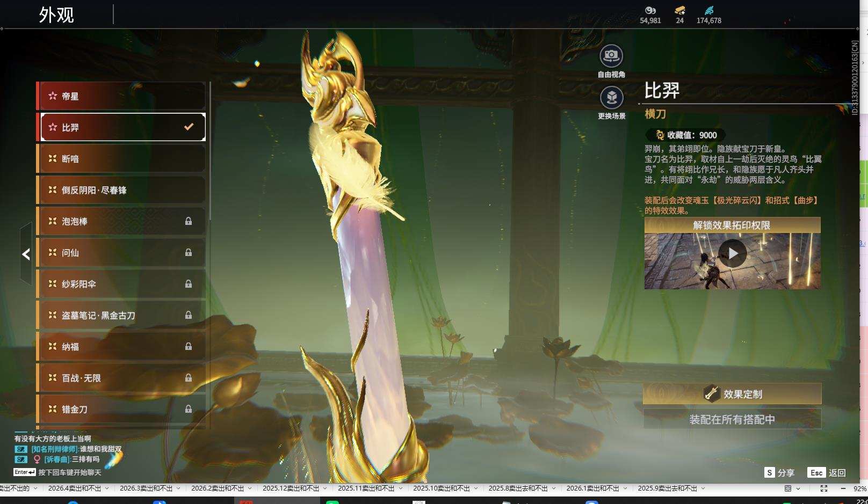868x504 pixels.
Task: Switch to the 2025.11卖出和不出 sheet tab
Action: point(366,488)
